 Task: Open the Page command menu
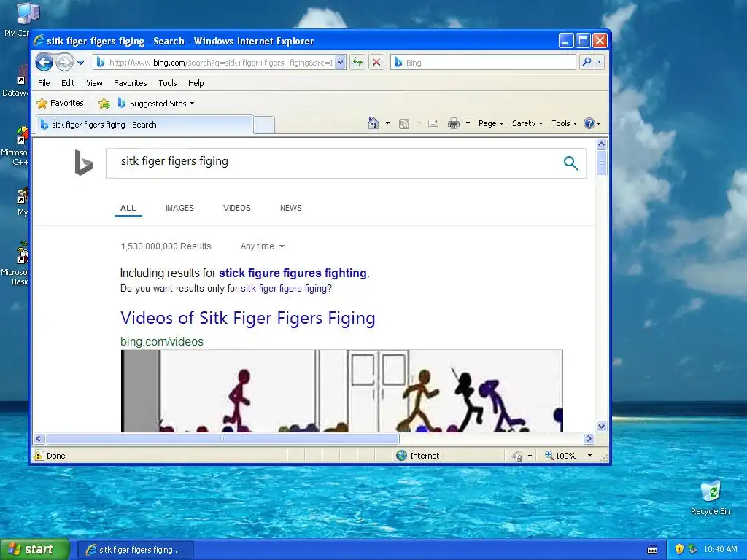[x=491, y=123]
